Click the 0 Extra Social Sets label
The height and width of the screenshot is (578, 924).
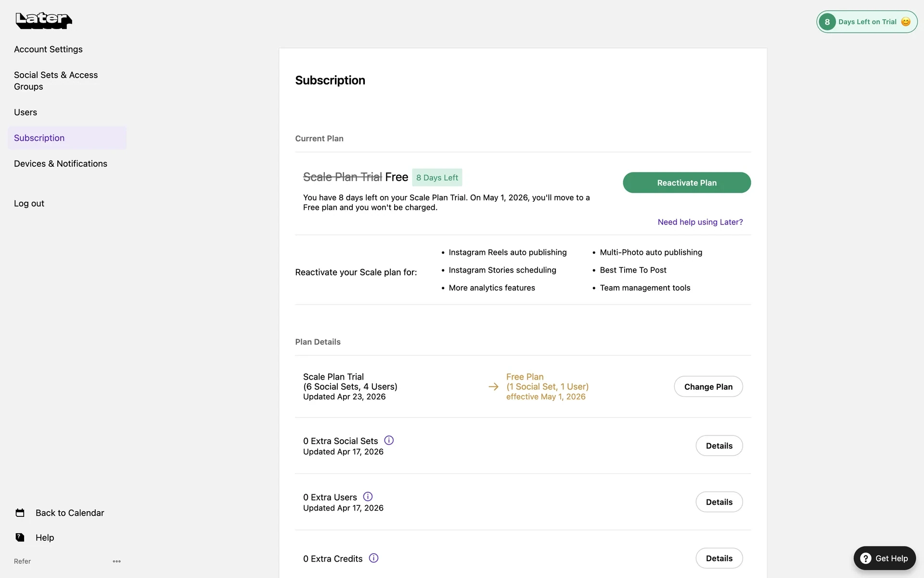point(340,441)
